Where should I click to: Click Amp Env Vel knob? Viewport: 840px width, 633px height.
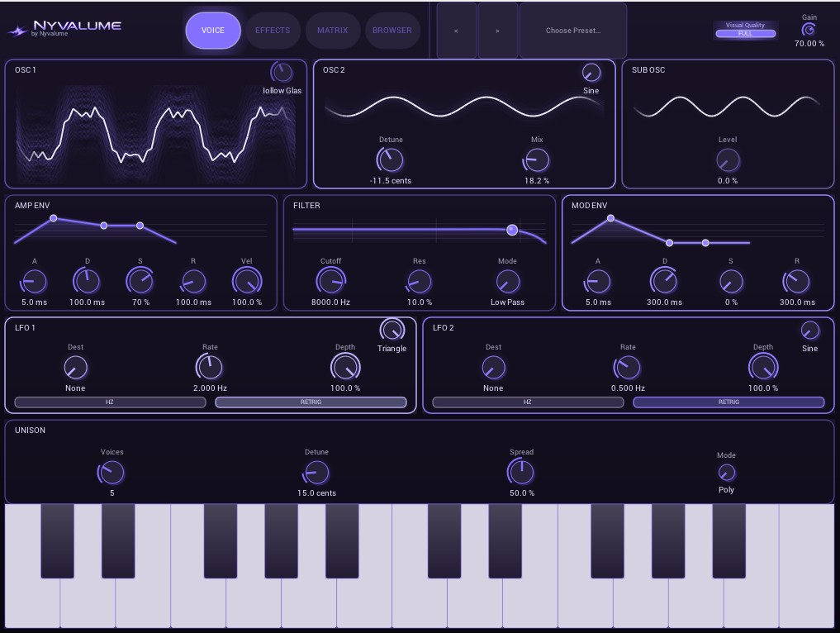tap(247, 282)
